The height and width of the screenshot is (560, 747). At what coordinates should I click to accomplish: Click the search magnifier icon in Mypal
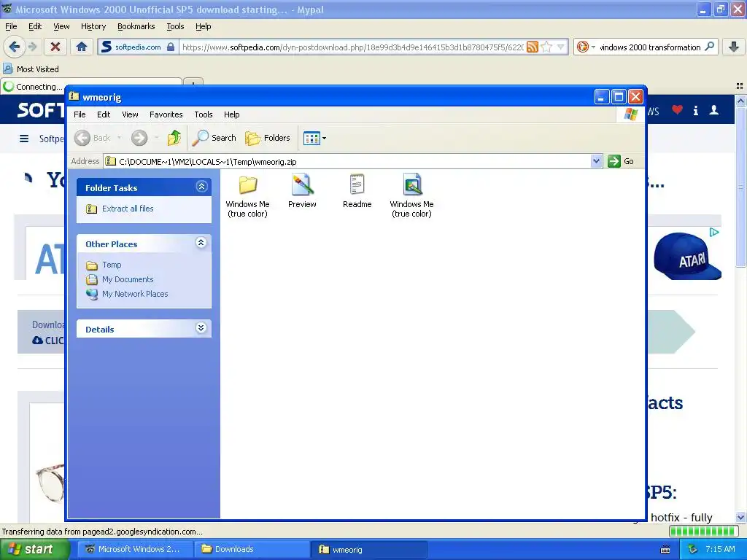point(709,47)
